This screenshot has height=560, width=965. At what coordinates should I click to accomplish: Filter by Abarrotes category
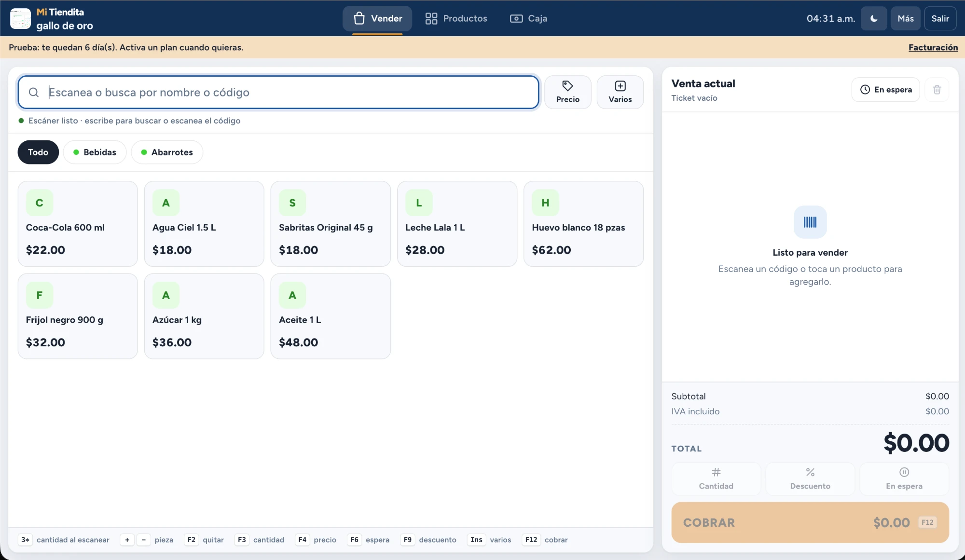[x=167, y=152]
